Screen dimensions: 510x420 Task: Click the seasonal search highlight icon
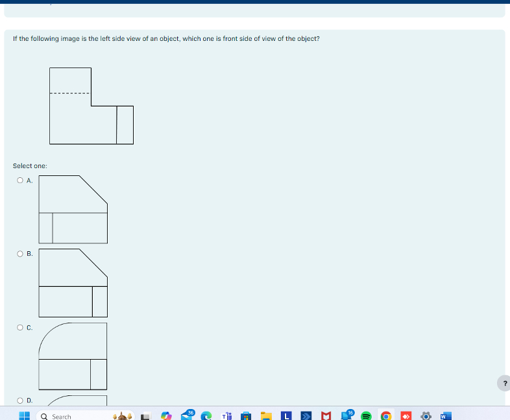[122, 416]
